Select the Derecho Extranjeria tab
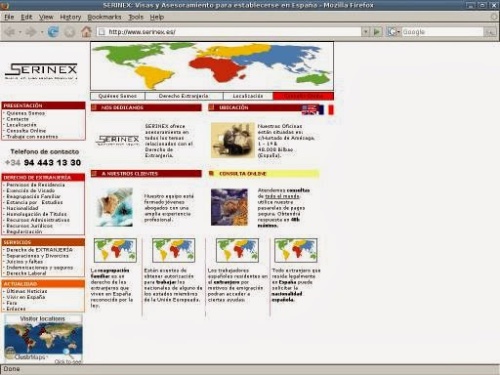500x375 pixels. [184, 96]
